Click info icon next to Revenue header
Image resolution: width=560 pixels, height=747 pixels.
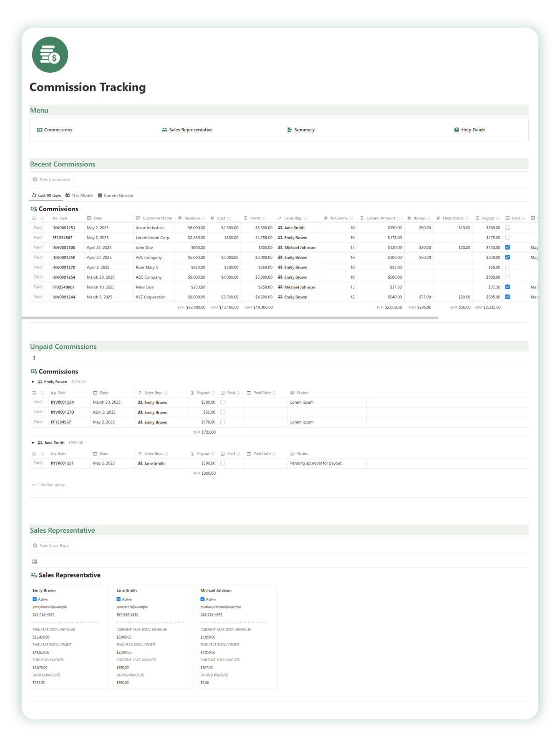pyautogui.click(x=203, y=218)
